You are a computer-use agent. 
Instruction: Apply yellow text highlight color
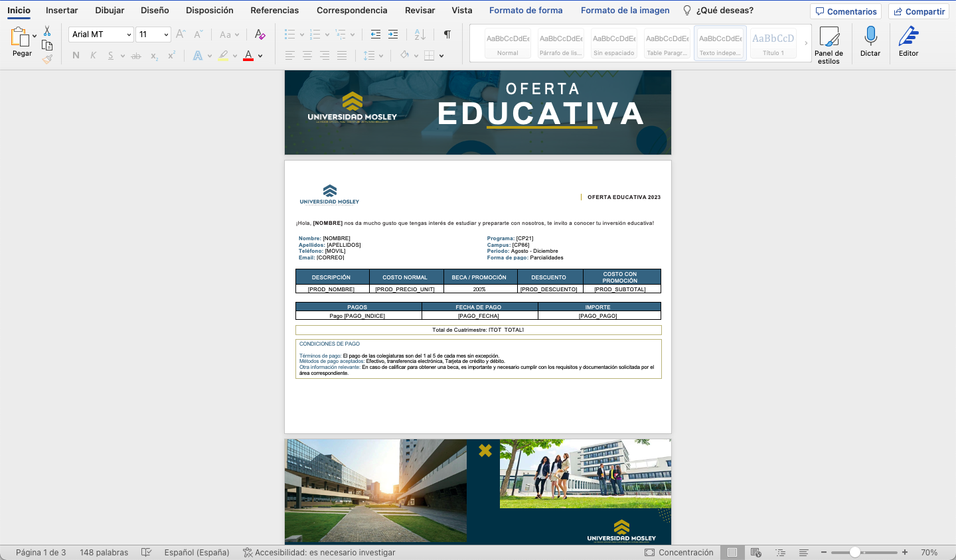tap(223, 56)
